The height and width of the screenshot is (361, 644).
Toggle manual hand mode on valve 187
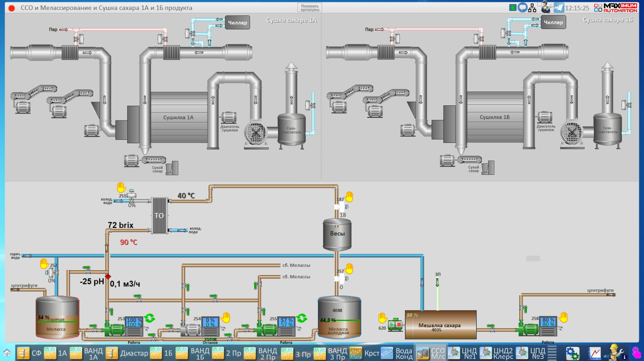349,197
